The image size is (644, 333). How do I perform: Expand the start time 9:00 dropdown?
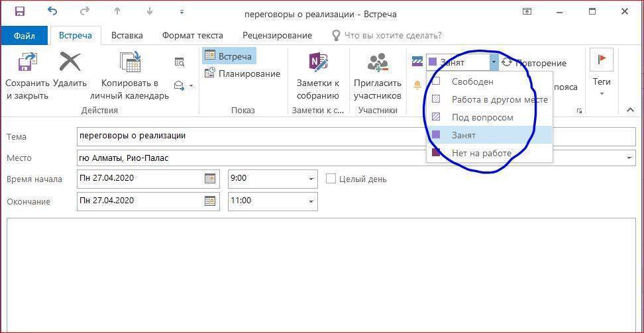pyautogui.click(x=311, y=179)
